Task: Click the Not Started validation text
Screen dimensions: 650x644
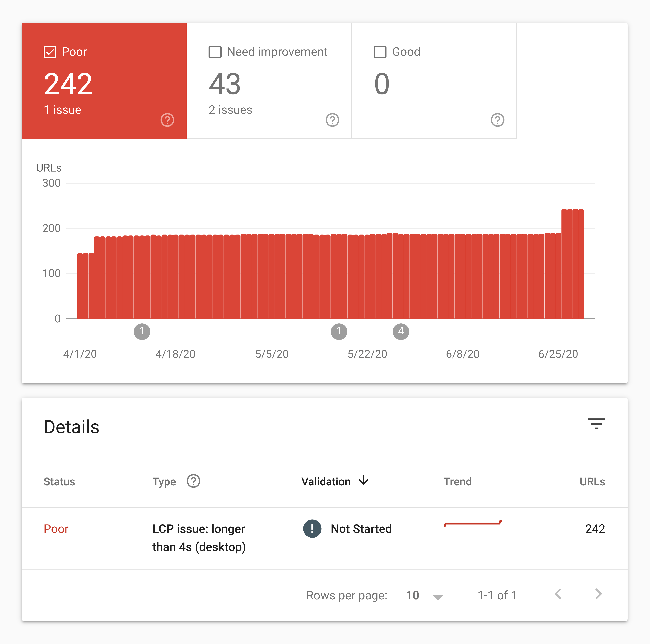Action: [361, 529]
